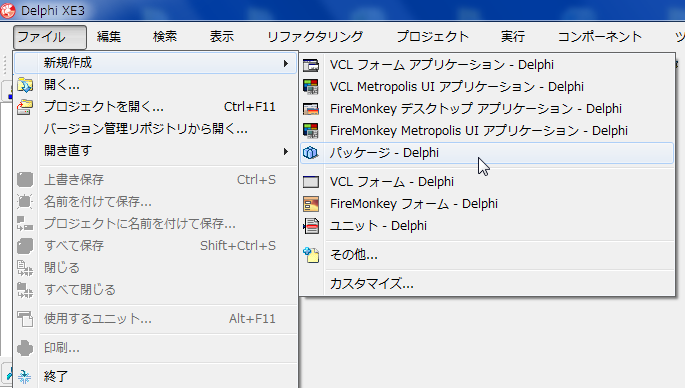Click the close icon beside 閉じる
Screen dimensions: 685x388
[25, 267]
